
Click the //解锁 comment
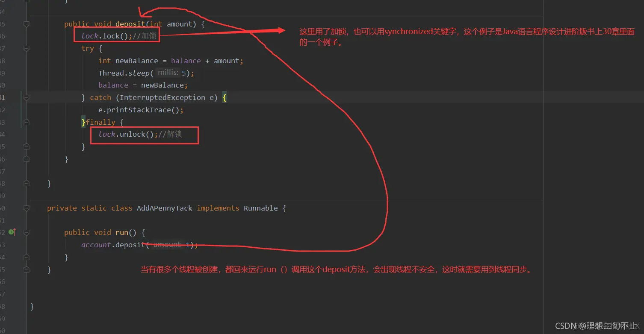point(170,134)
